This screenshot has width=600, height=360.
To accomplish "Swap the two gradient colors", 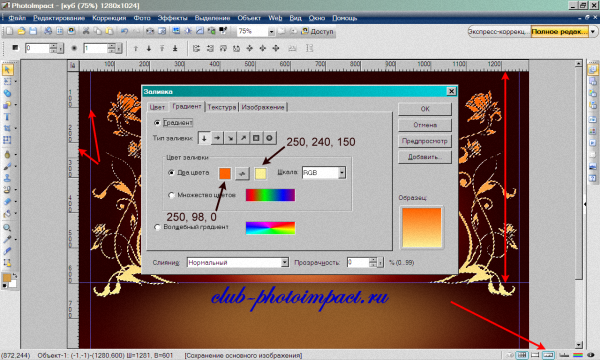I will tap(242, 173).
